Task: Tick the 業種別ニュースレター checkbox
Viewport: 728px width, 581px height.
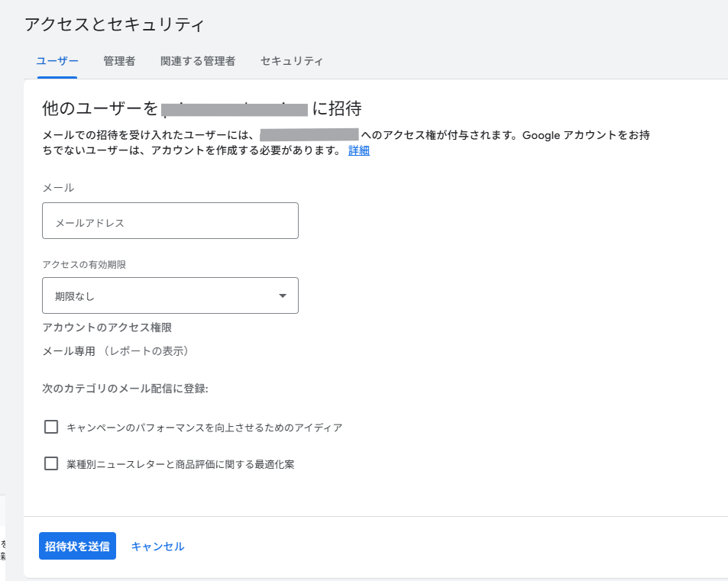Action: [x=51, y=463]
